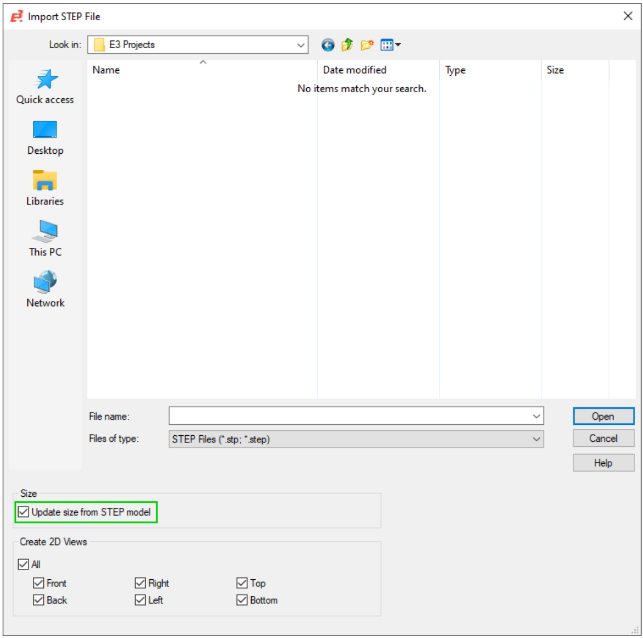Expand File name history dropdown
Viewport: 643px width, 638px height.
(536, 416)
